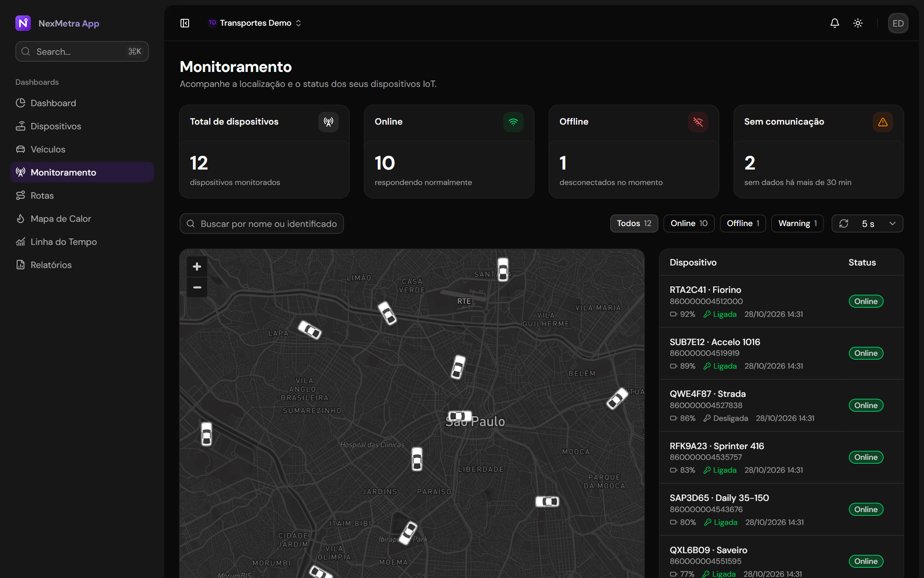
Task: Click the Online badge for SUB7E12
Action: tap(866, 353)
